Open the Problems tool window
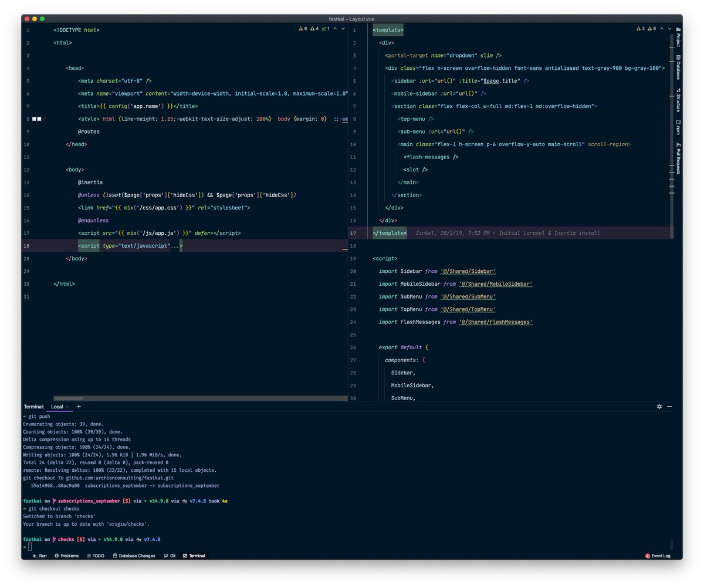This screenshot has height=588, width=704. [x=66, y=556]
